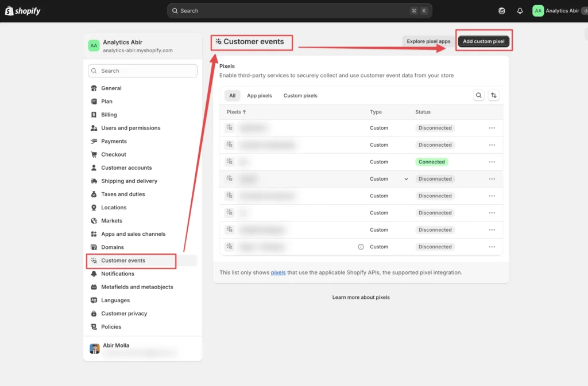This screenshot has width=588, height=386.
Task: Sort by the Pixels column header
Action: coord(236,112)
